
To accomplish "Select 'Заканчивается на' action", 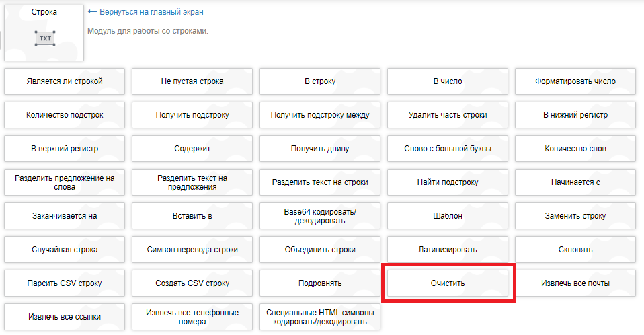I will (65, 216).
